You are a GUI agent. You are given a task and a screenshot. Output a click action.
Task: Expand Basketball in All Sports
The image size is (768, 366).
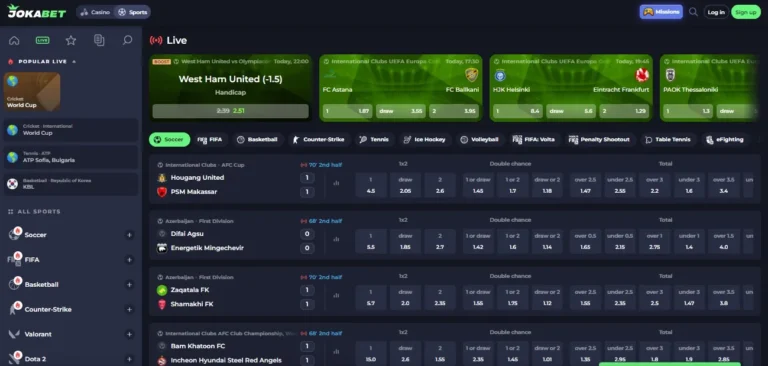(x=129, y=285)
